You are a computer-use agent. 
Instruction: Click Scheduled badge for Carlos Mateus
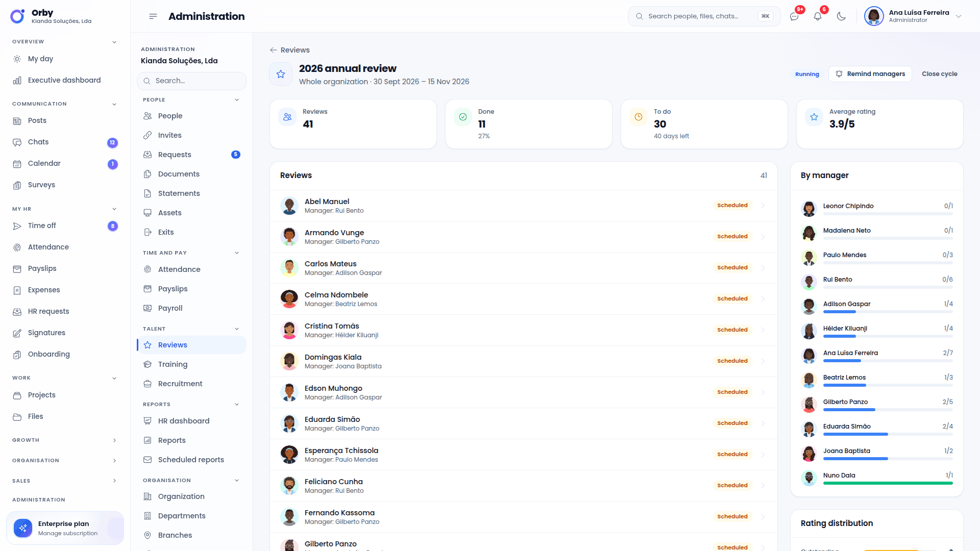pyautogui.click(x=732, y=268)
